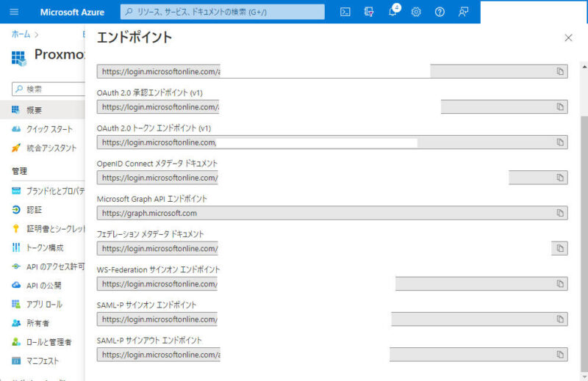
Task: Click the 認証 circular arrow icon
Action: pos(15,210)
